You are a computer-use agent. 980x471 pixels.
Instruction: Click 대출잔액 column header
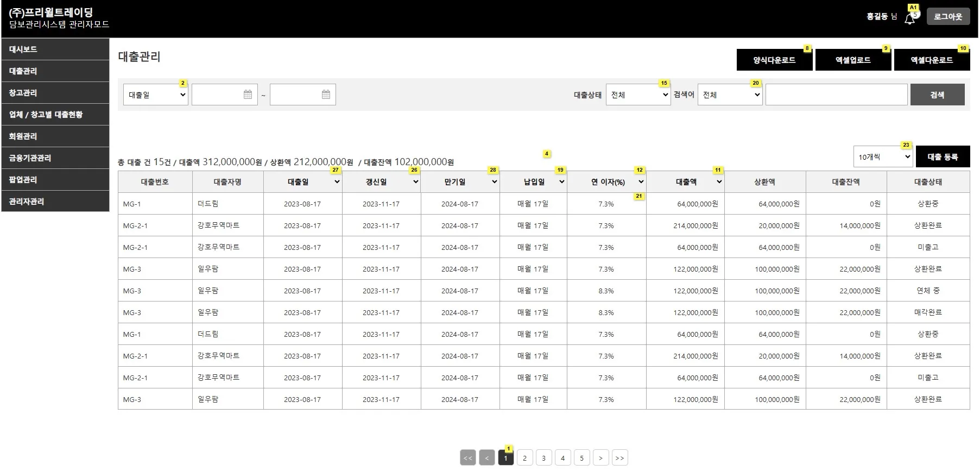click(x=846, y=182)
